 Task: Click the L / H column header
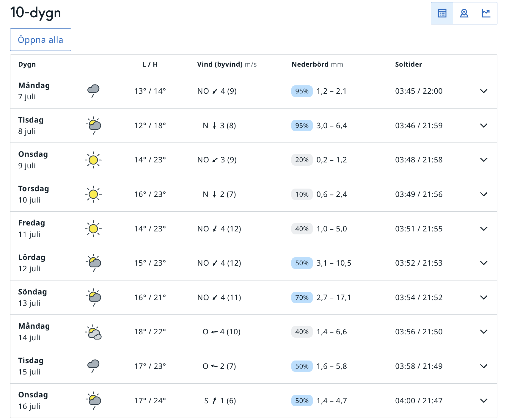tap(150, 64)
